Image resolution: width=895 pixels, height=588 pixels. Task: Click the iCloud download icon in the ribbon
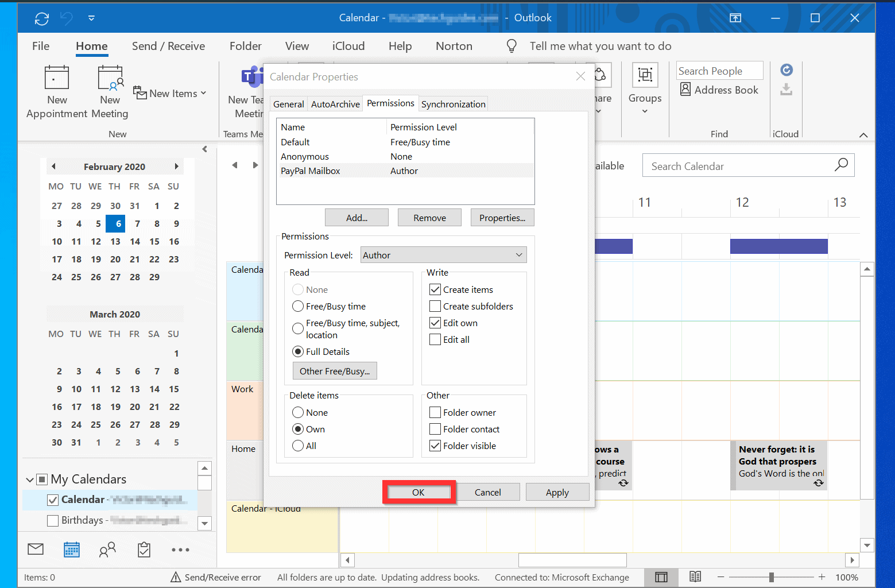click(x=786, y=90)
